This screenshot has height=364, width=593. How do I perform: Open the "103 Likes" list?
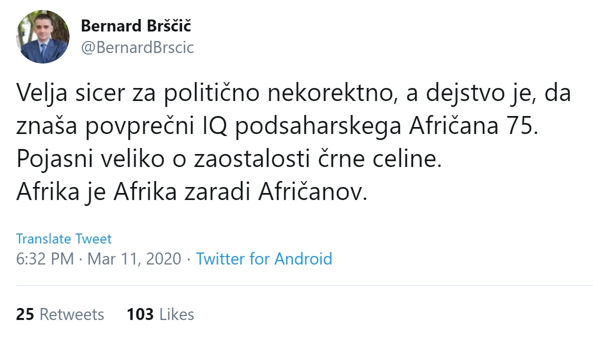tap(159, 314)
